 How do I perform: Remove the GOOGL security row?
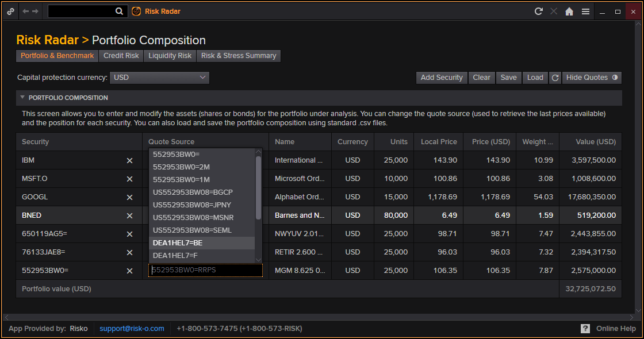(x=130, y=198)
